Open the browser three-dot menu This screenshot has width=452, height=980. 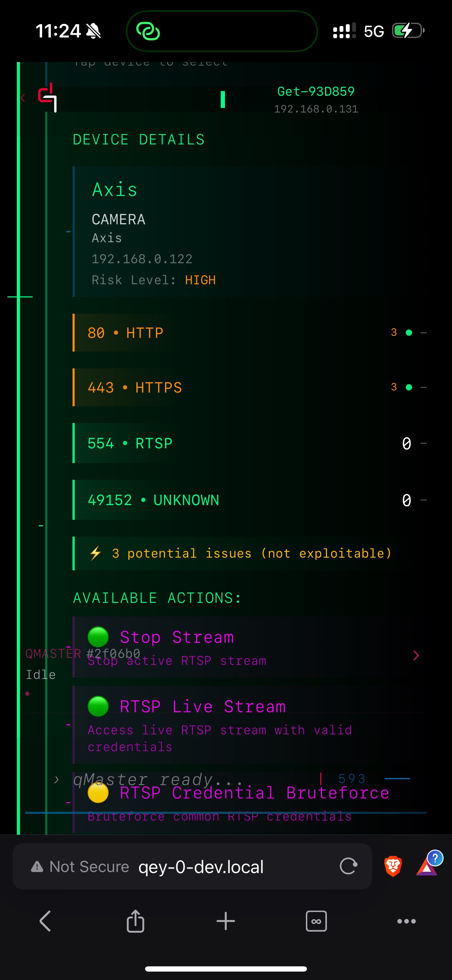click(406, 921)
